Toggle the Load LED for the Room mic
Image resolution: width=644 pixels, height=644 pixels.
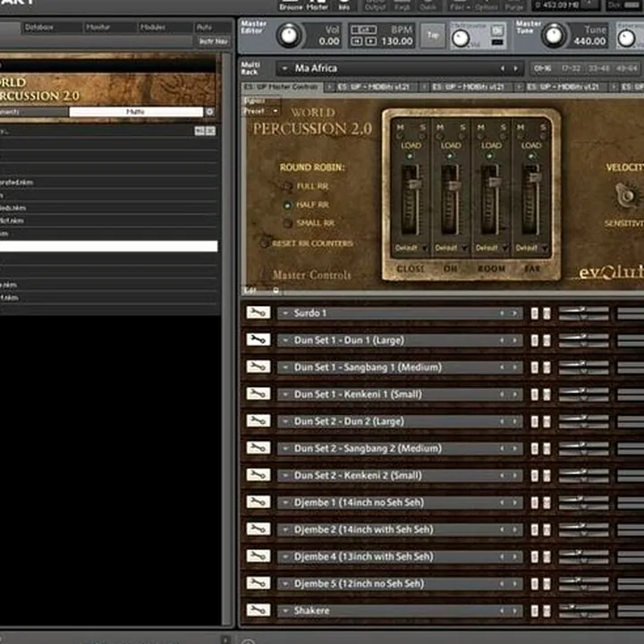(489, 156)
